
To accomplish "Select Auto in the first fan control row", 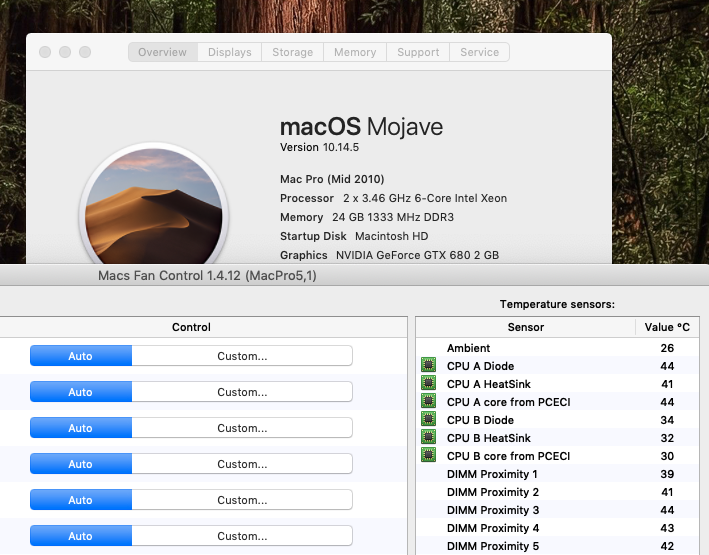I will coord(81,356).
